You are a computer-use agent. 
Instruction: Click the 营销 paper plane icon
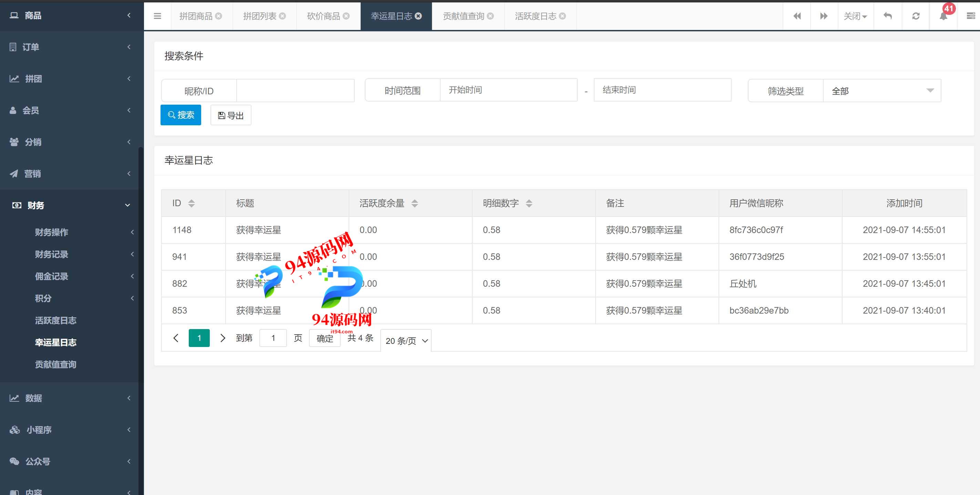coord(14,174)
